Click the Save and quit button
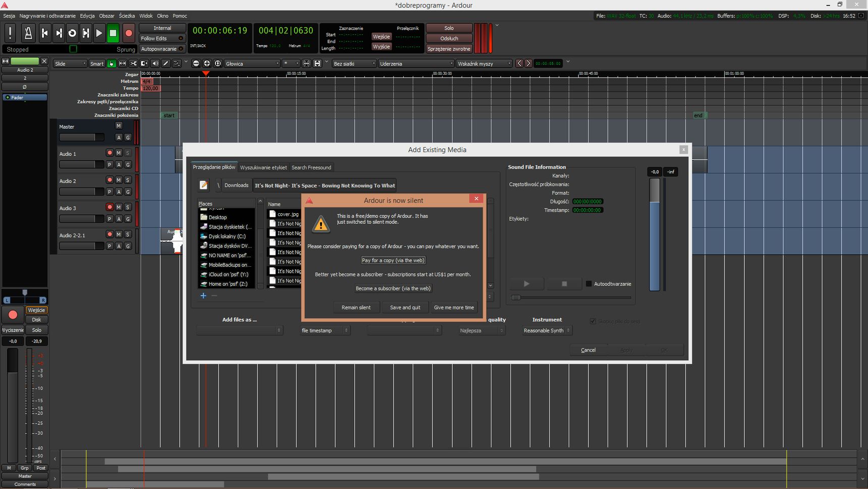Viewport: 868px width, 489px height. [x=405, y=307]
